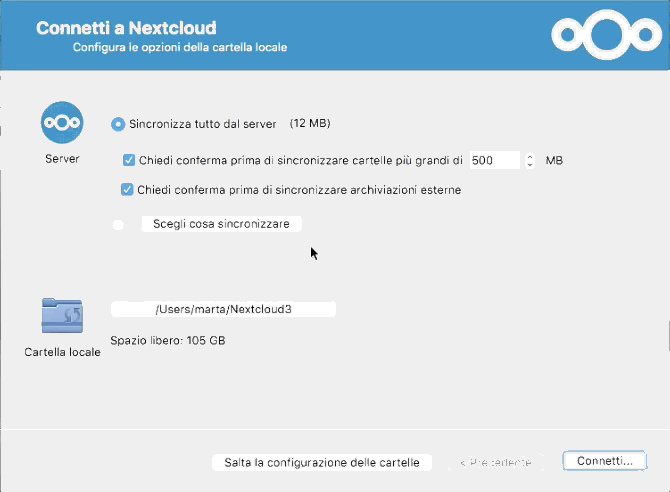This screenshot has height=492, width=670.
Task: Select the radio beside Scegli cosa sincronizzare
Action: [118, 224]
